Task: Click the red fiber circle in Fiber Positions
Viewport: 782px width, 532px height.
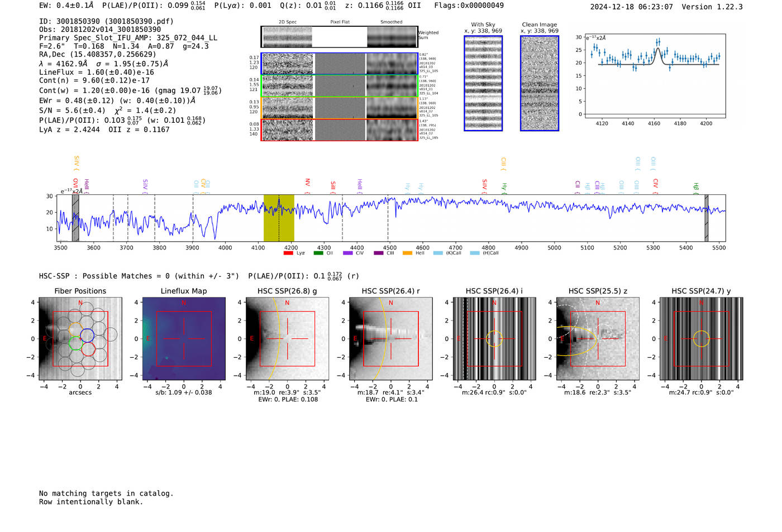Action: pos(88,349)
